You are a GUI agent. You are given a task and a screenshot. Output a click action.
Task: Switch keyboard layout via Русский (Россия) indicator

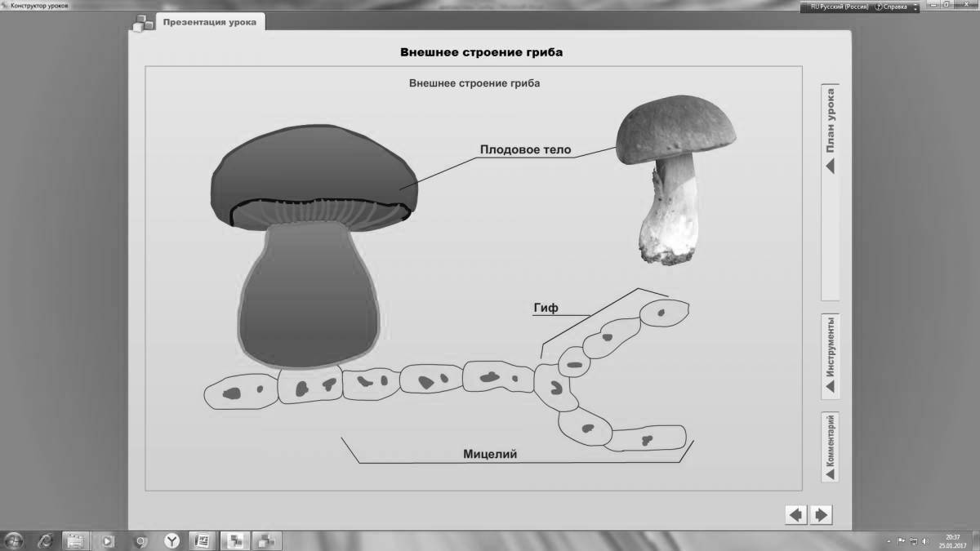tap(838, 5)
